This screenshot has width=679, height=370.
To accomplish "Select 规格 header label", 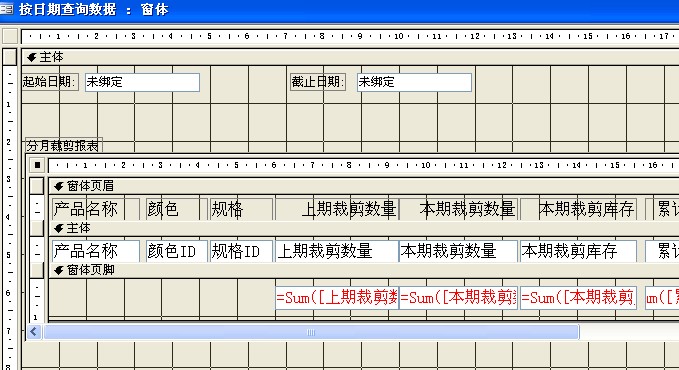I will 241,209.
